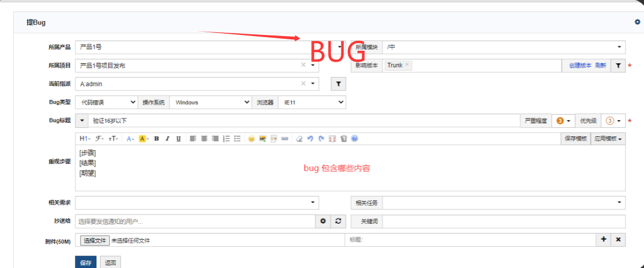Screen dimensions: 644x268
Task: Click the 保存模板 button
Action: click(575, 139)
